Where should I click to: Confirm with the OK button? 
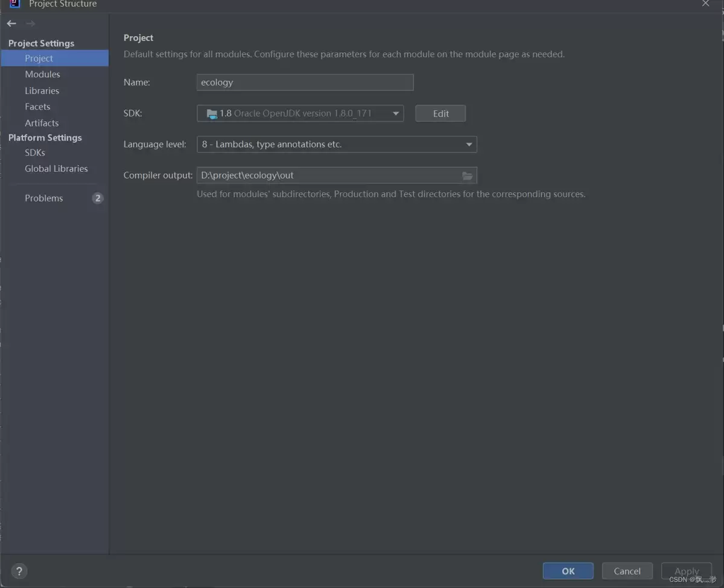(568, 571)
